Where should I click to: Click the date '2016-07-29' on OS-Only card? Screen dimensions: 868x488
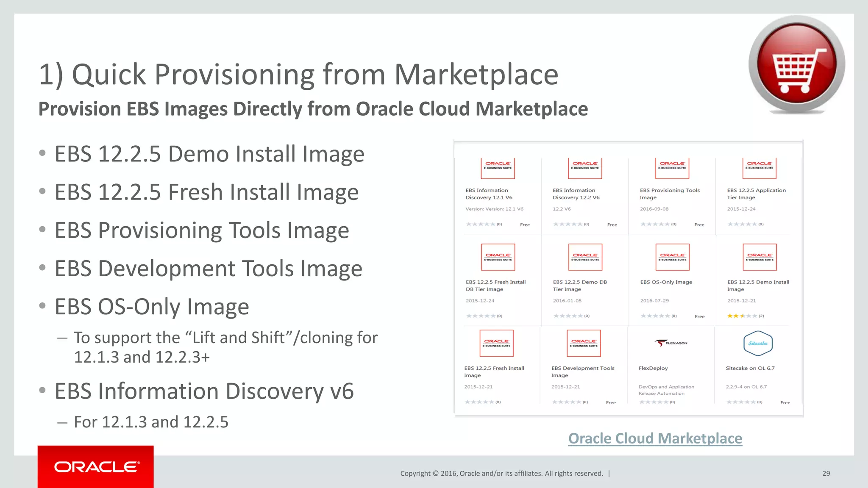tap(654, 301)
